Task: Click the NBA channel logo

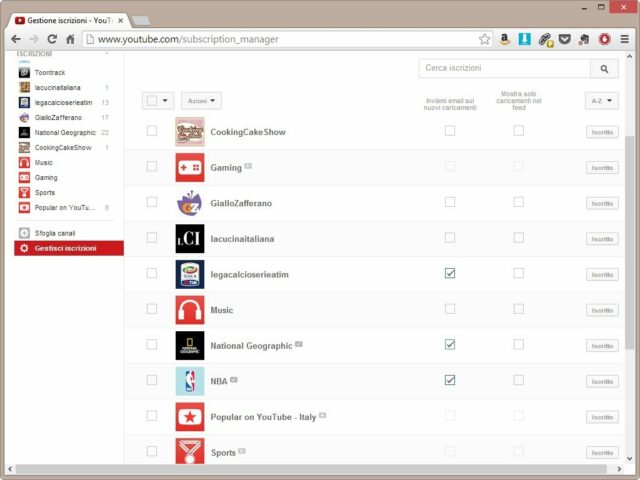Action: 189,381
